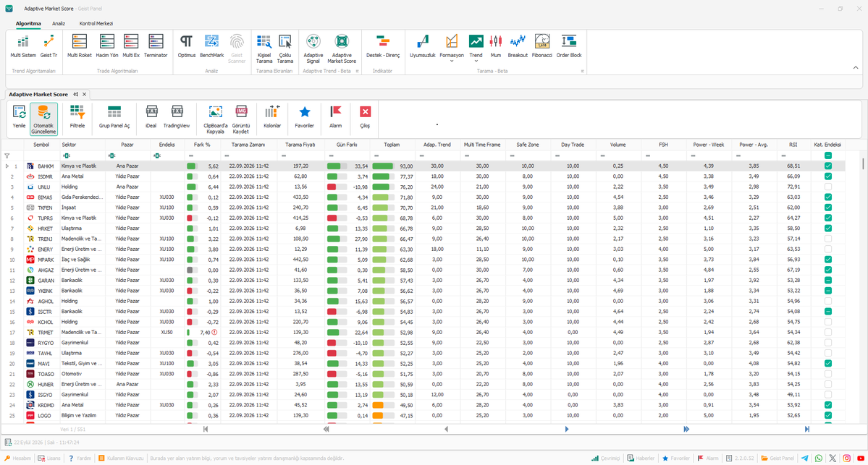Open the Filtrele filter tool
Screen dimensions: 868x465
(77, 118)
